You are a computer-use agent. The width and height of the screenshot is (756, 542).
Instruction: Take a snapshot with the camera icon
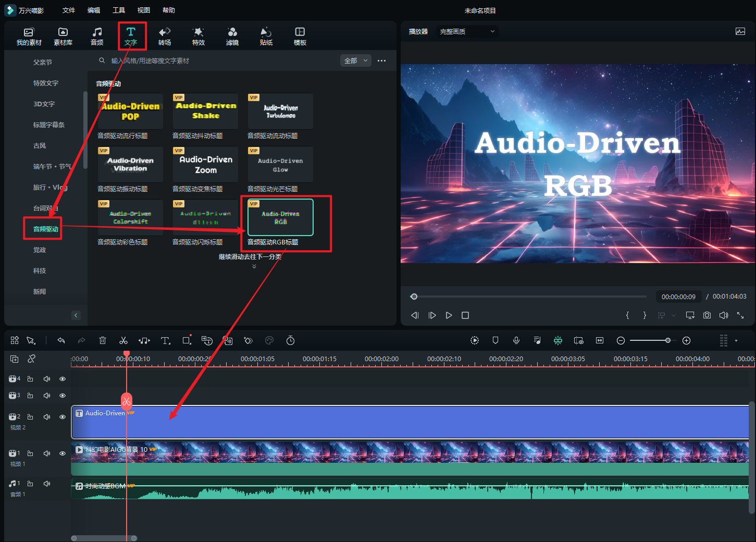pos(707,315)
